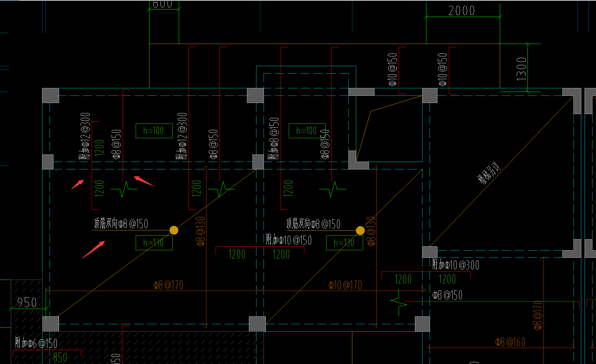Click the right h=100 thickness box
This screenshot has height=364, width=596.
(x=307, y=131)
